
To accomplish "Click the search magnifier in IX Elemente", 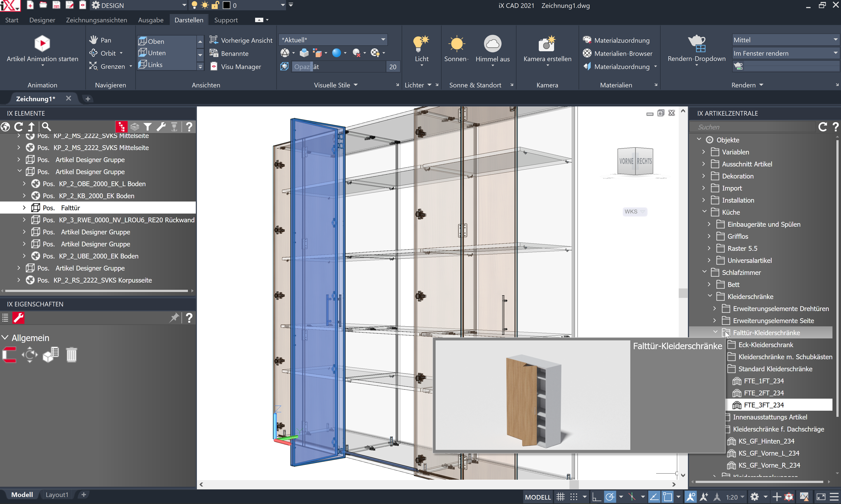I will (46, 127).
